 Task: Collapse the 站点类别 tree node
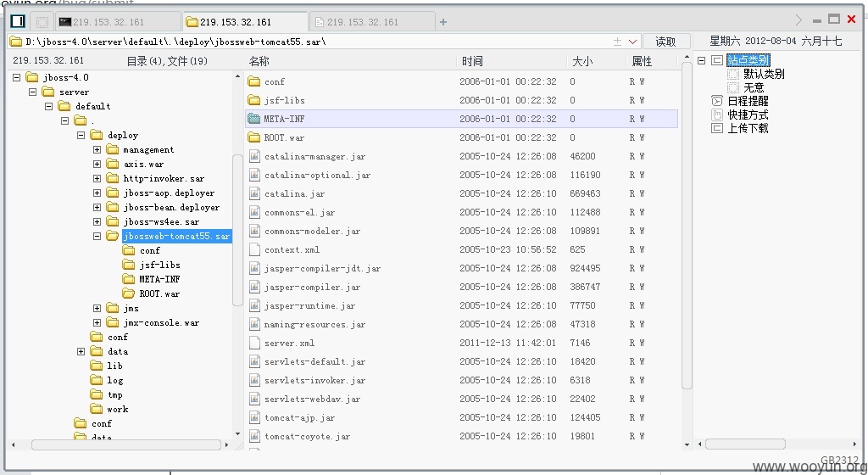coord(701,60)
